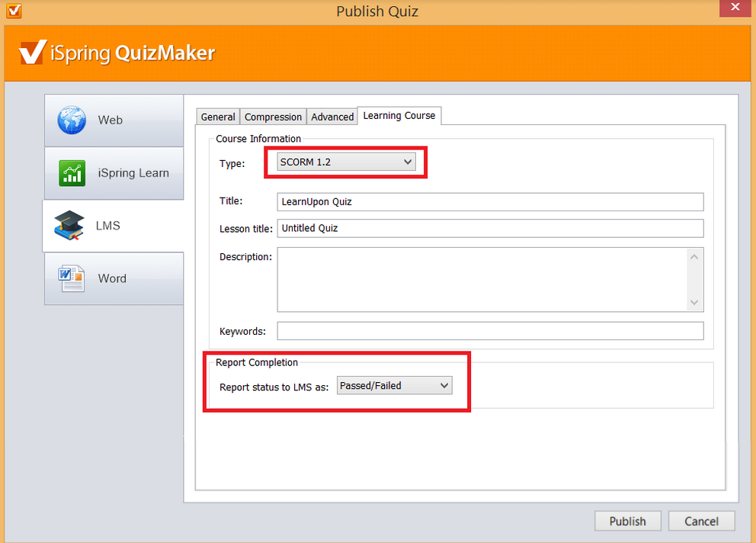Click the Web globe icon
756x543 pixels.
pyautogui.click(x=72, y=120)
